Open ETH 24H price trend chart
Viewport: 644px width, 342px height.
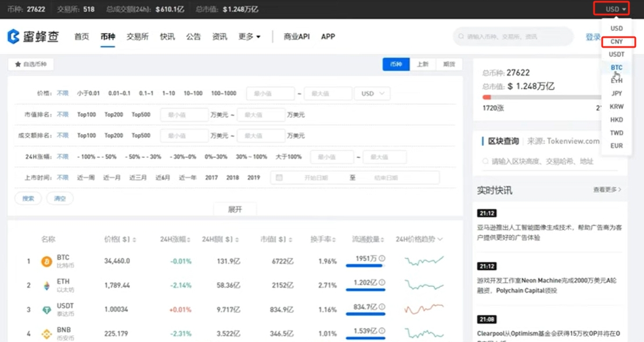pyautogui.click(x=424, y=285)
